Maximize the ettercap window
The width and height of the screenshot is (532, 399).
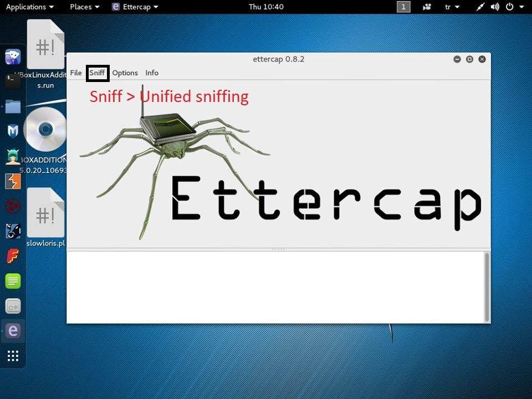pos(469,59)
